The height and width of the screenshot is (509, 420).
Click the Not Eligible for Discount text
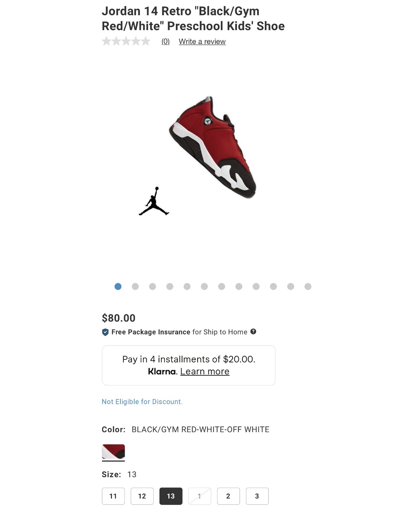142,402
